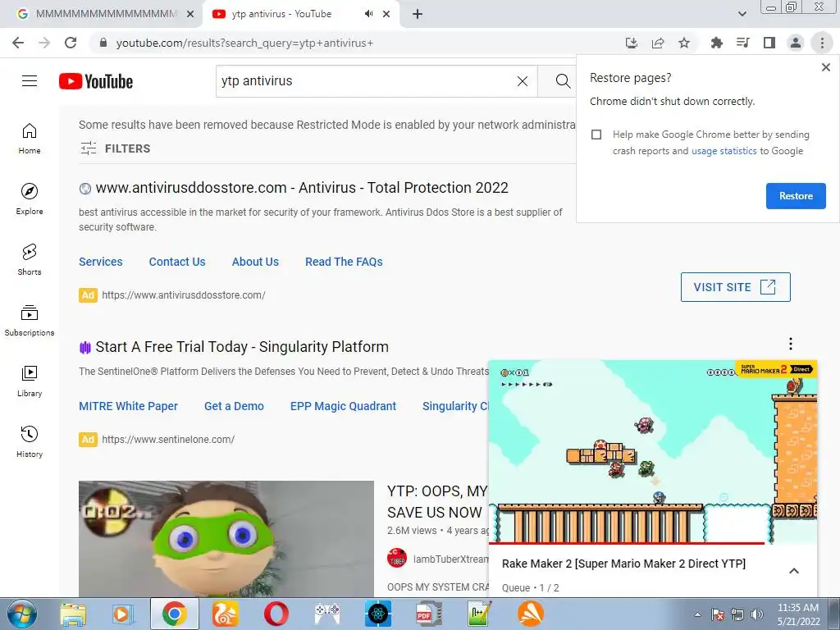Click the Get a Demo link
Image resolution: width=840 pixels, height=630 pixels.
click(234, 407)
